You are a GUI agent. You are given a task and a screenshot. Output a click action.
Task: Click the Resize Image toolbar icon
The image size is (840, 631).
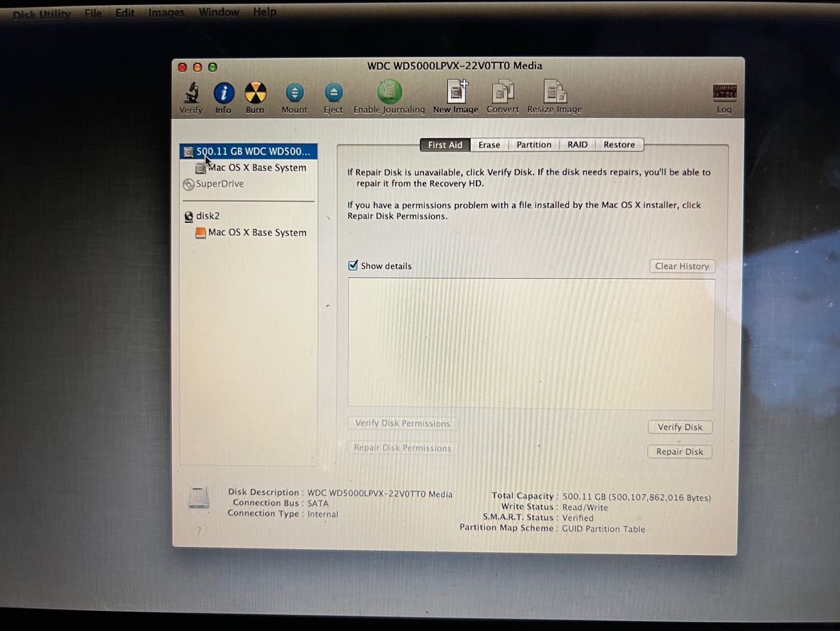point(554,92)
